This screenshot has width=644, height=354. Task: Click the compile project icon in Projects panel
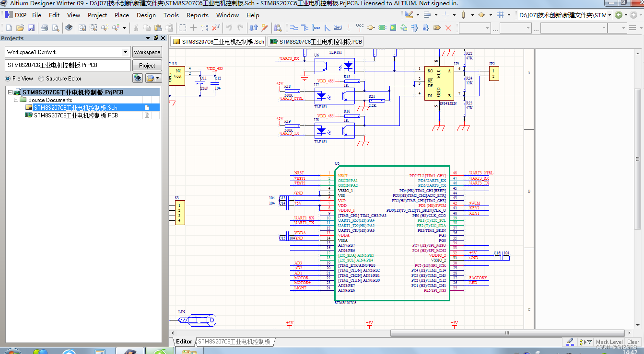coord(138,78)
